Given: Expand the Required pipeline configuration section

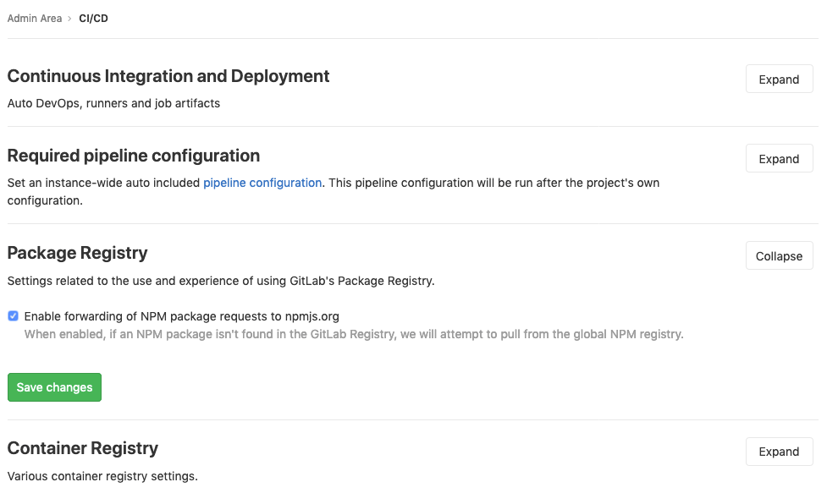Looking at the screenshot, I should (x=778, y=158).
